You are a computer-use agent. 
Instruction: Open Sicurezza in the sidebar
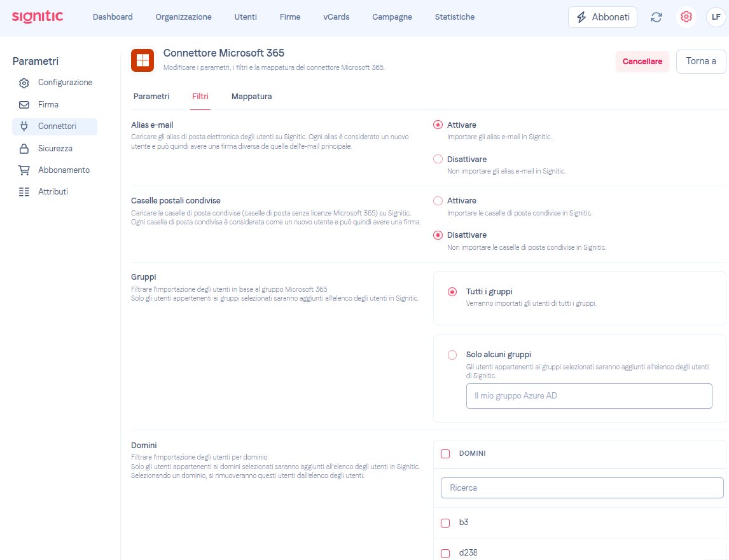[55, 148]
